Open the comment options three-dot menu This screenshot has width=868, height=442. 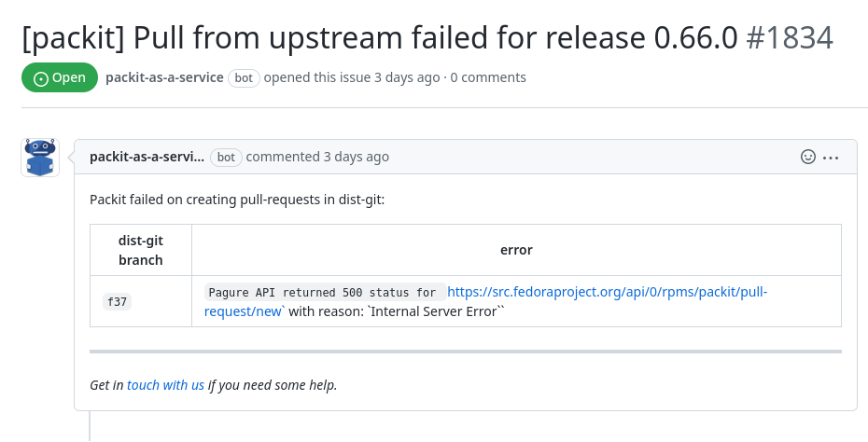tap(831, 157)
